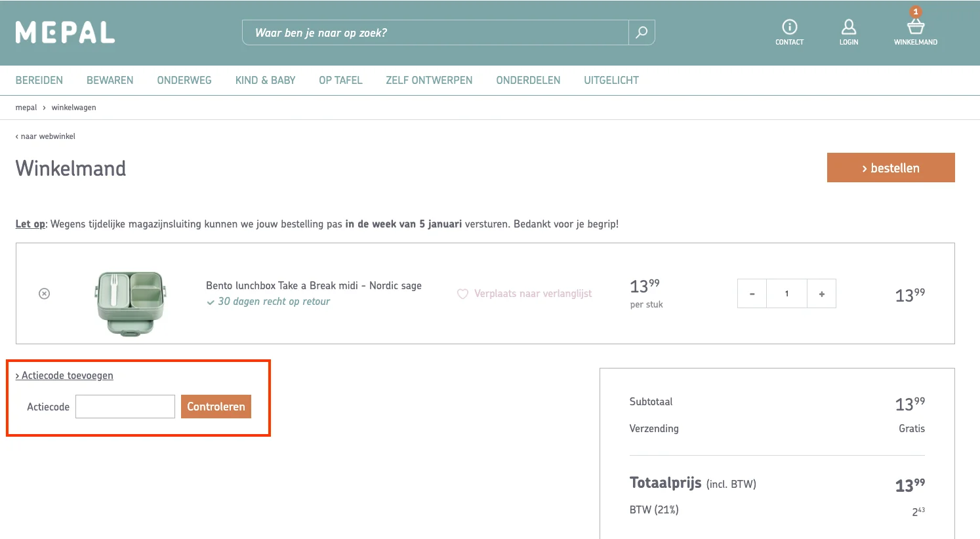Increase quantity with plus button

(821, 294)
